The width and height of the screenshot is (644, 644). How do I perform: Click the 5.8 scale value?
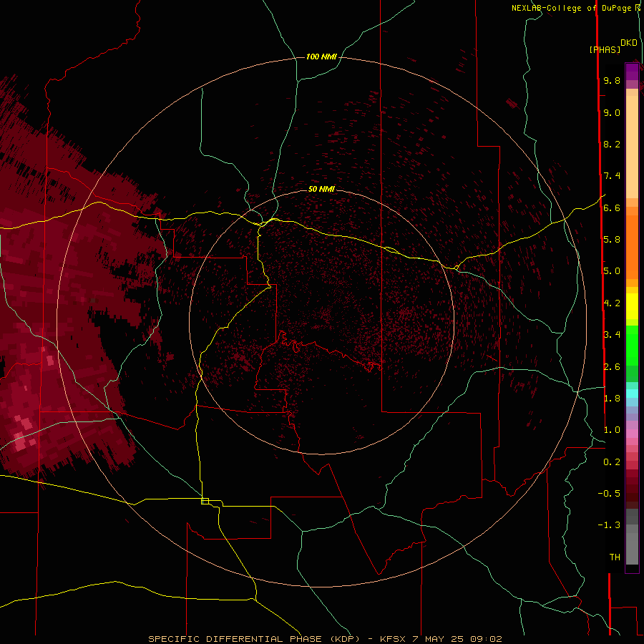coord(612,240)
